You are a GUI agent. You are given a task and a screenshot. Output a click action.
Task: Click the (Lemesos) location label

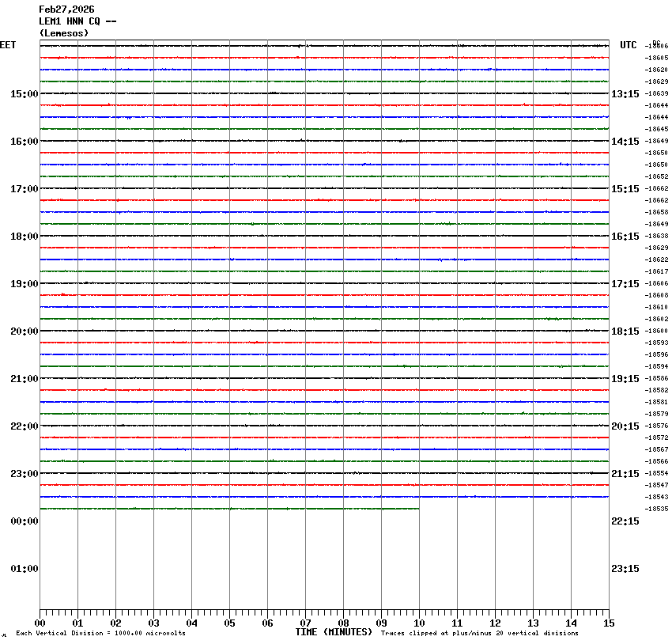coord(64,33)
